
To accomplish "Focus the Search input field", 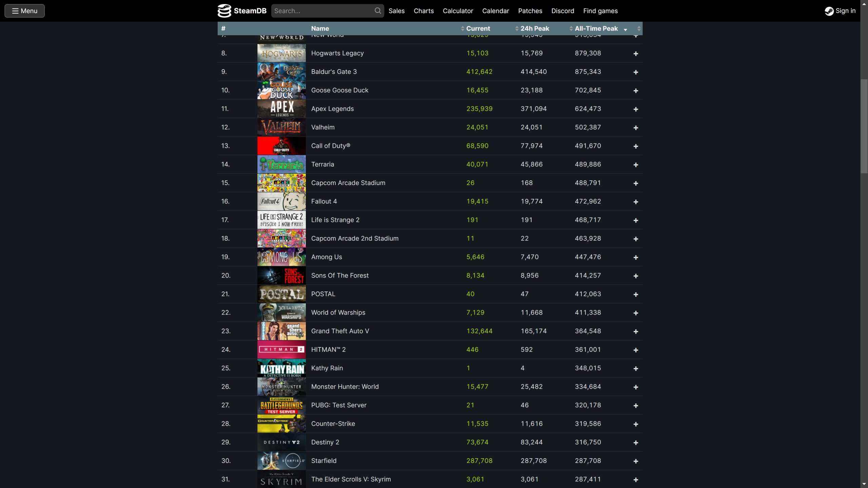I will 322,11.
